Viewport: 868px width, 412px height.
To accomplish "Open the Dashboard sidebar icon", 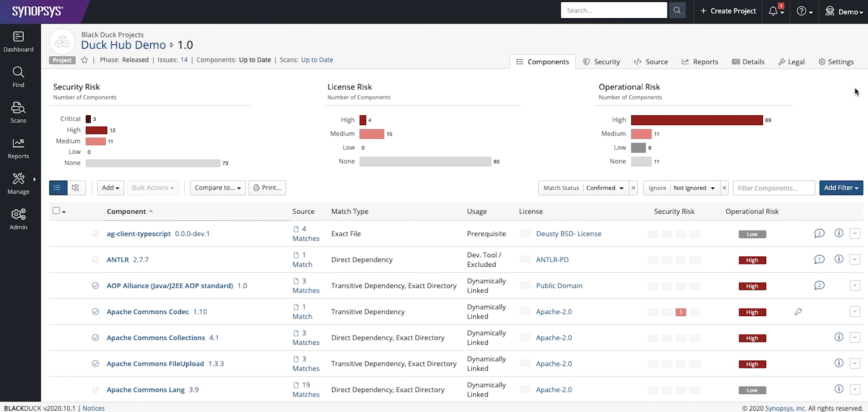I will 18,42.
